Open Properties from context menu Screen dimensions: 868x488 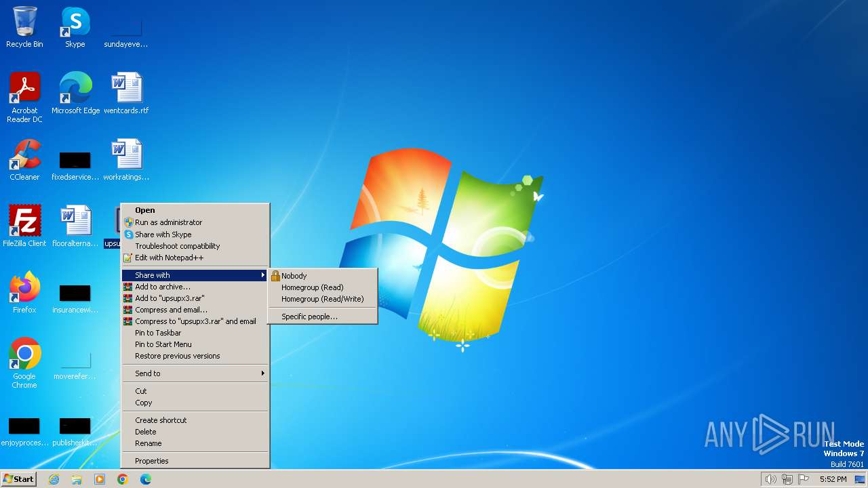click(x=195, y=461)
